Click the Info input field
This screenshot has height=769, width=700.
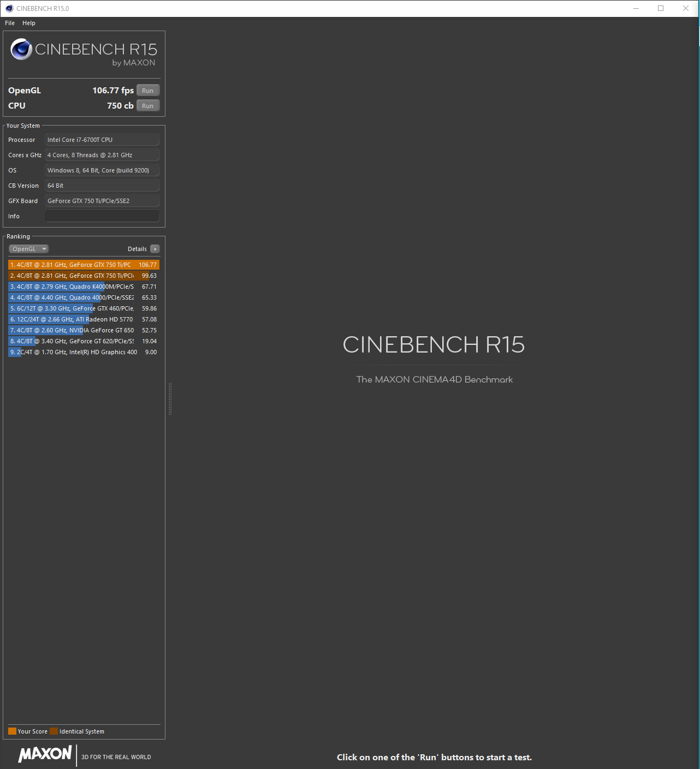coord(102,216)
